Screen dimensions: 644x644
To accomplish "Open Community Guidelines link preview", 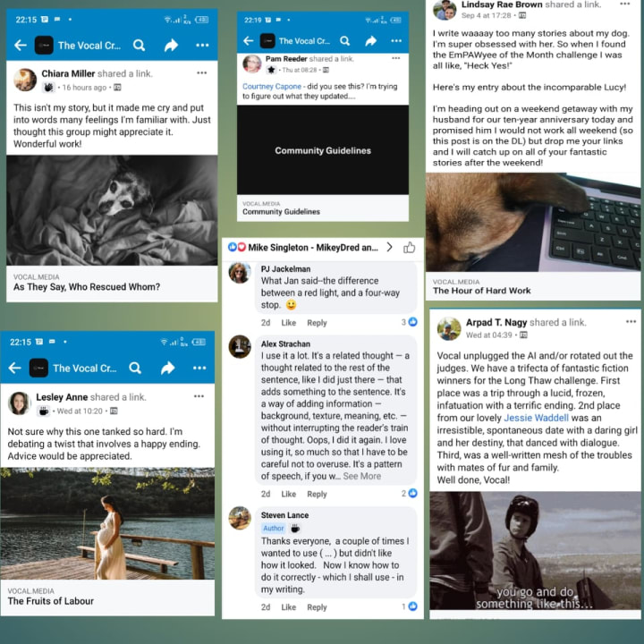I will pyautogui.click(x=323, y=163).
